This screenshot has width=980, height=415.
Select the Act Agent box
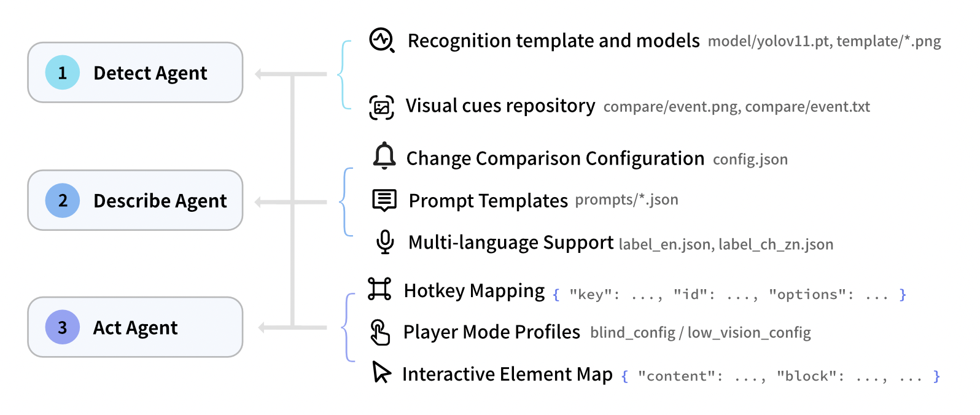point(135,327)
